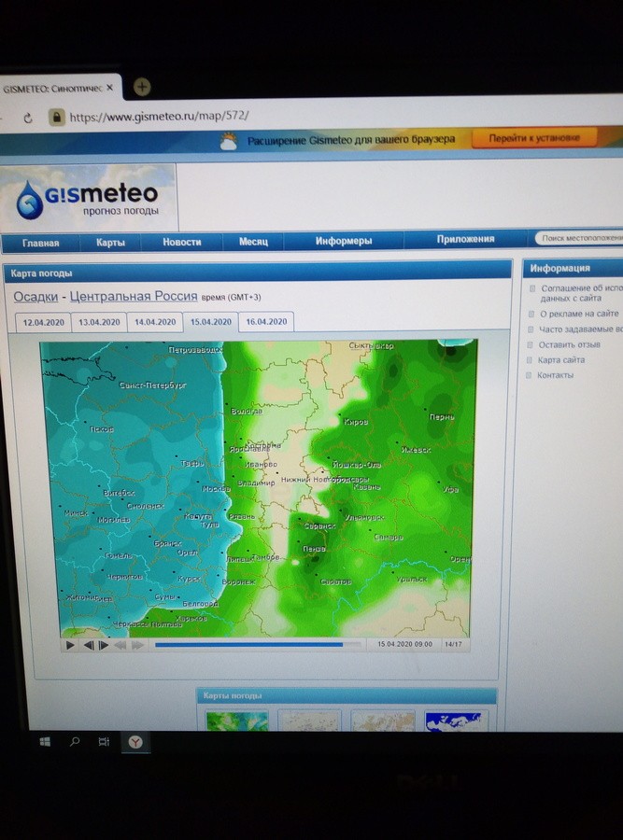Open Windows taskbar search
The width and height of the screenshot is (623, 840).
[75, 742]
